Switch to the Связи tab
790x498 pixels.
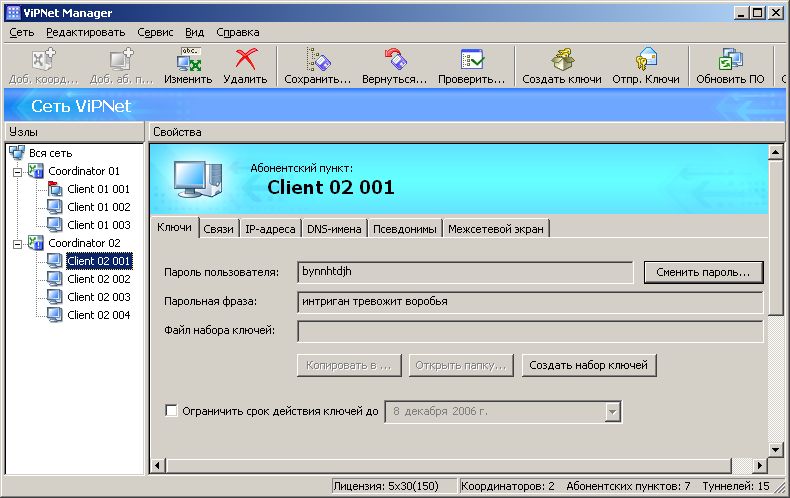pyautogui.click(x=219, y=229)
